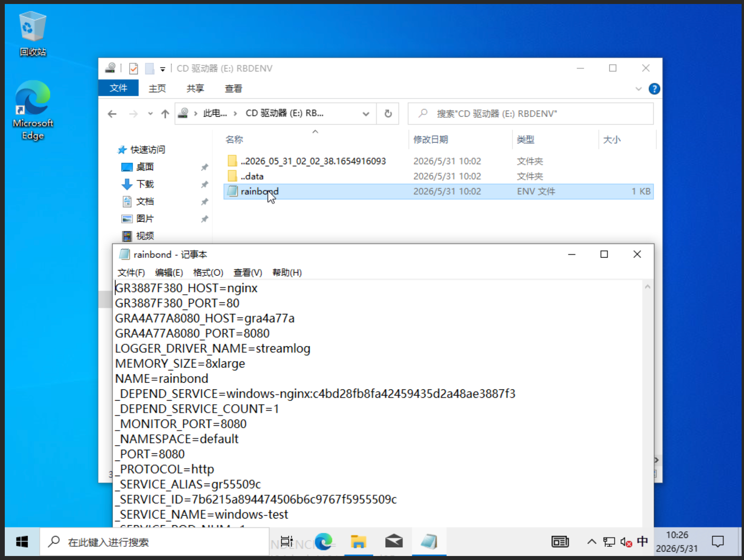Click the New folder icon in quick access toolbar
Image resolution: width=744 pixels, height=560 pixels.
click(x=149, y=69)
